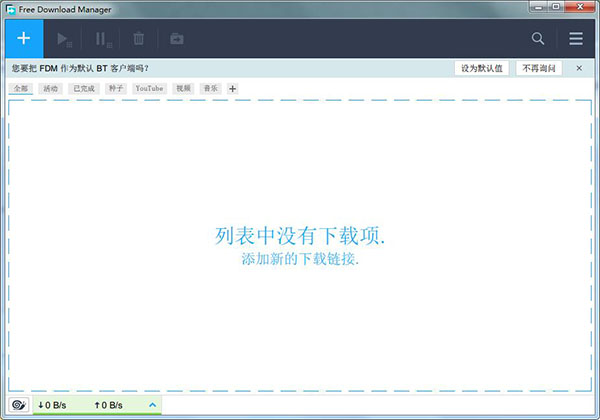Toggle snail mode in the status bar

pos(18,405)
